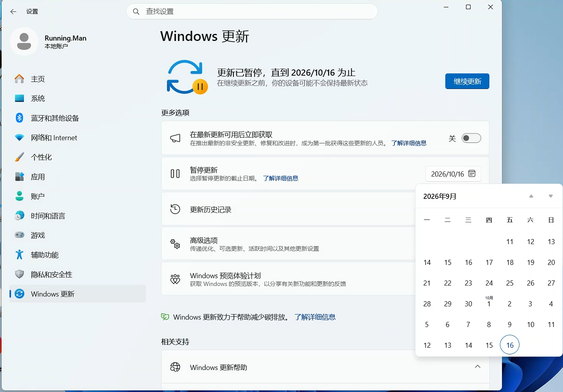Viewport: 563px width, 392px height.
Task: Click the green leaf carbon emissions icon
Action: (165, 317)
